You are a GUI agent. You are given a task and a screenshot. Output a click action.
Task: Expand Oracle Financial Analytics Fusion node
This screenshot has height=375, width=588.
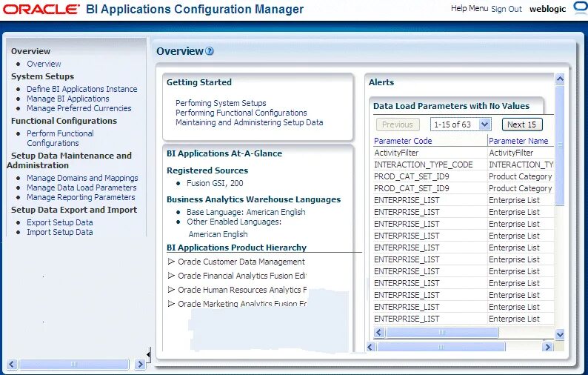(x=171, y=276)
